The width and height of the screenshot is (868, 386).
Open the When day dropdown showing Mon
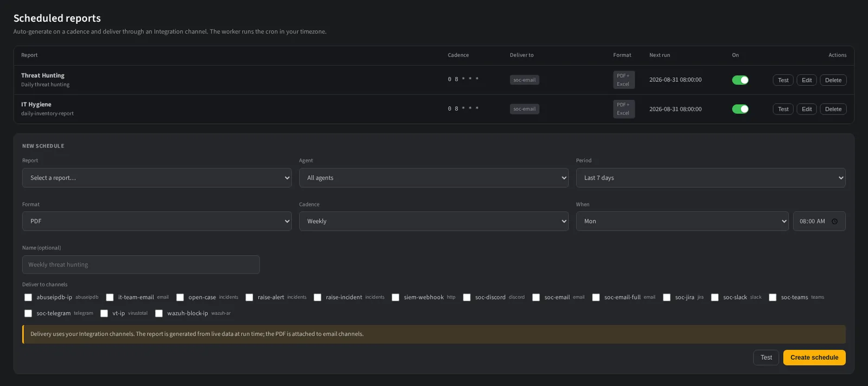pos(682,221)
